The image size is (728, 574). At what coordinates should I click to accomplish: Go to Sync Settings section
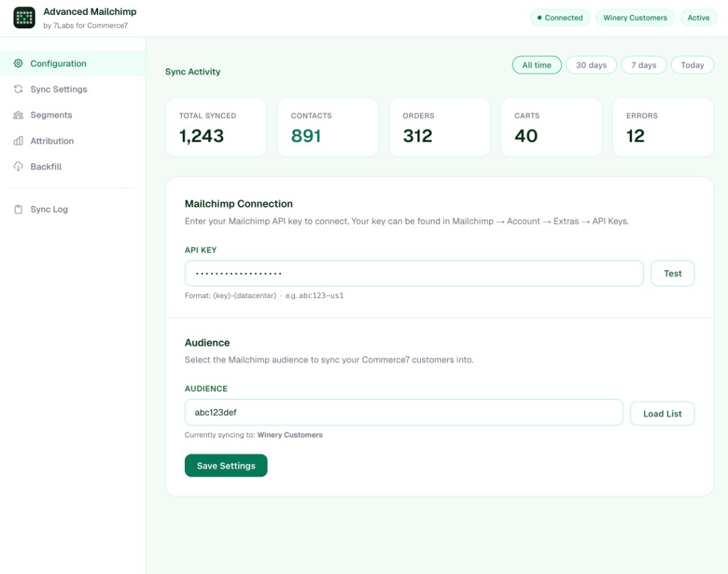[73, 89]
